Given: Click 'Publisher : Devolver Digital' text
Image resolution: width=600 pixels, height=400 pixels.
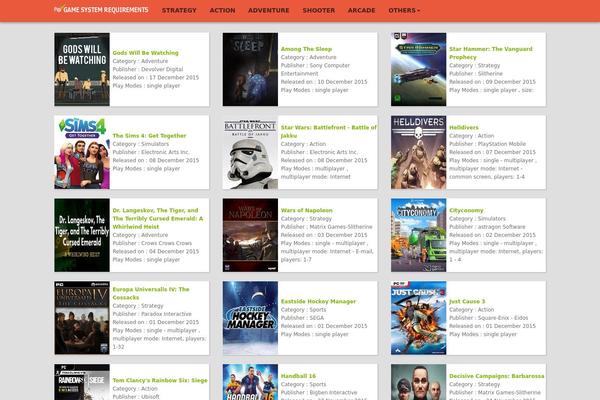Looking at the screenshot, I should 148,69.
